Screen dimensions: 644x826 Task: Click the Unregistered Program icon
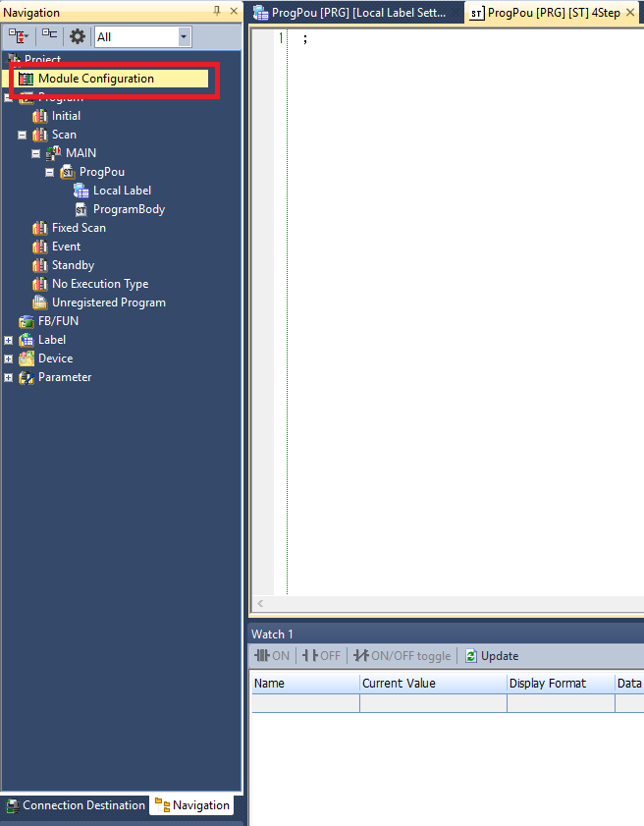pyautogui.click(x=40, y=303)
